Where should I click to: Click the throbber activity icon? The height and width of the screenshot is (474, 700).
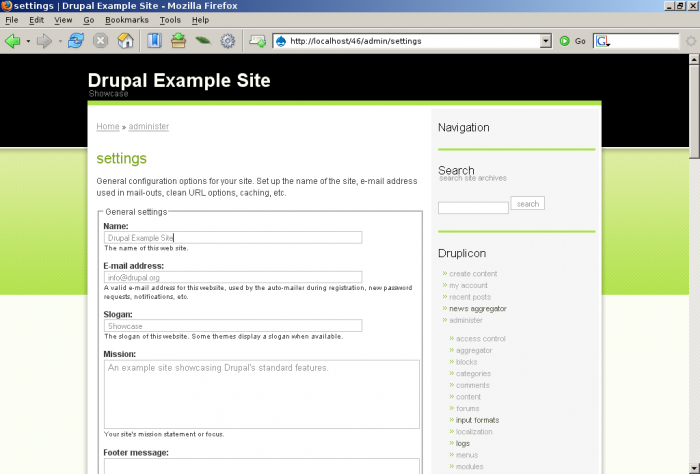point(691,41)
